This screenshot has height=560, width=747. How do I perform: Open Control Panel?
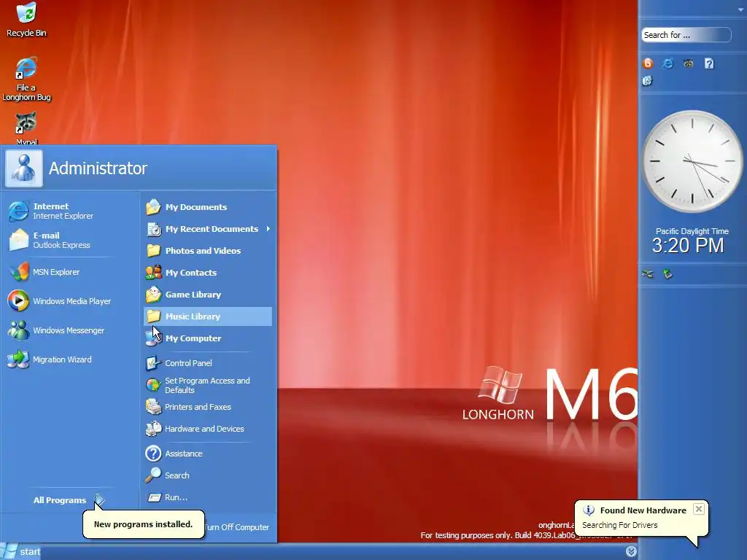[x=208, y=363]
